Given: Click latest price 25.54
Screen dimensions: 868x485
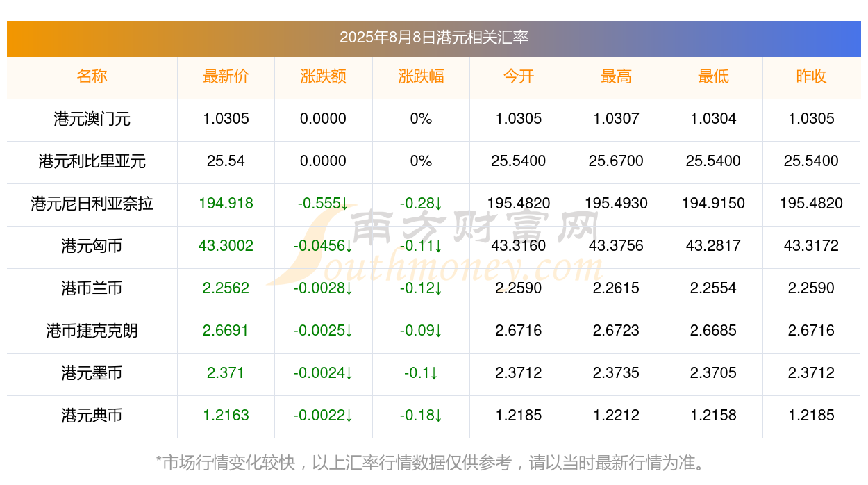Looking at the screenshot, I should [226, 161].
